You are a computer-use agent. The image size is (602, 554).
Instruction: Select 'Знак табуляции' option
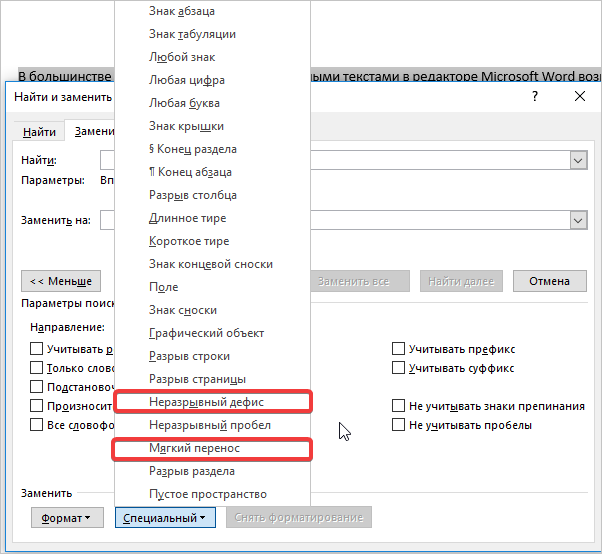(192, 34)
